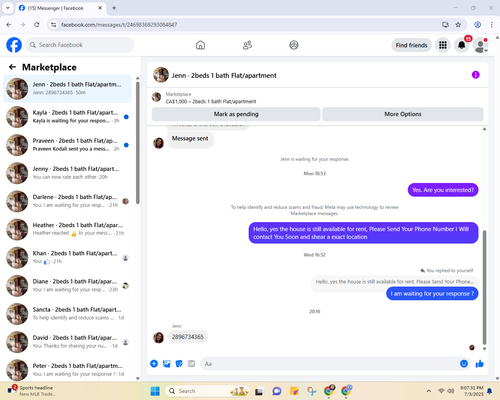Open more actions plus icon in composer
Viewport: 500px width, 400px height.
coord(154,364)
